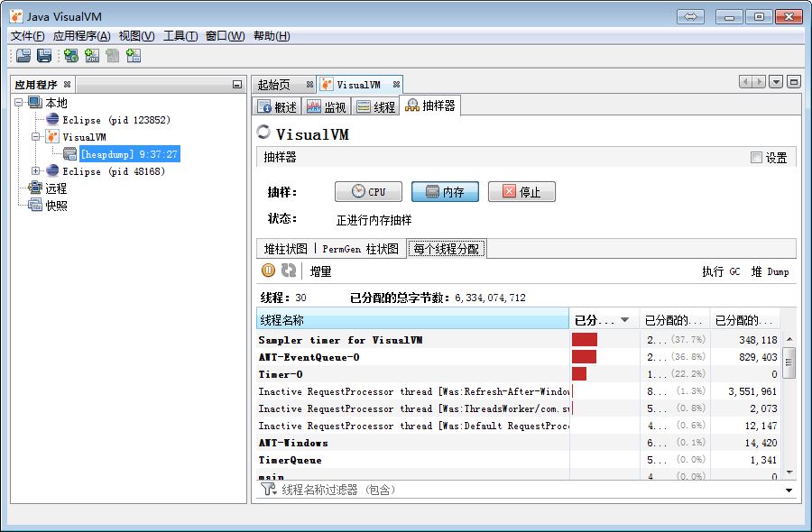Click the scrollbar down arrow

789,472
